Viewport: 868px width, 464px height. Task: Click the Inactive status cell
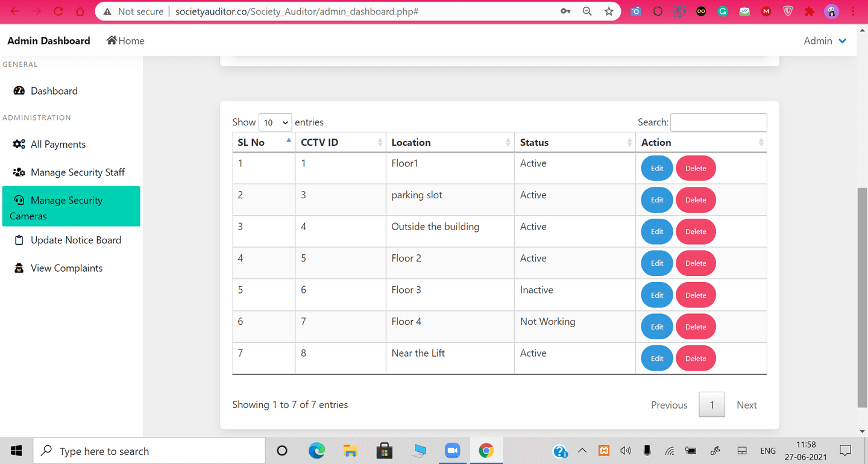[575, 295]
